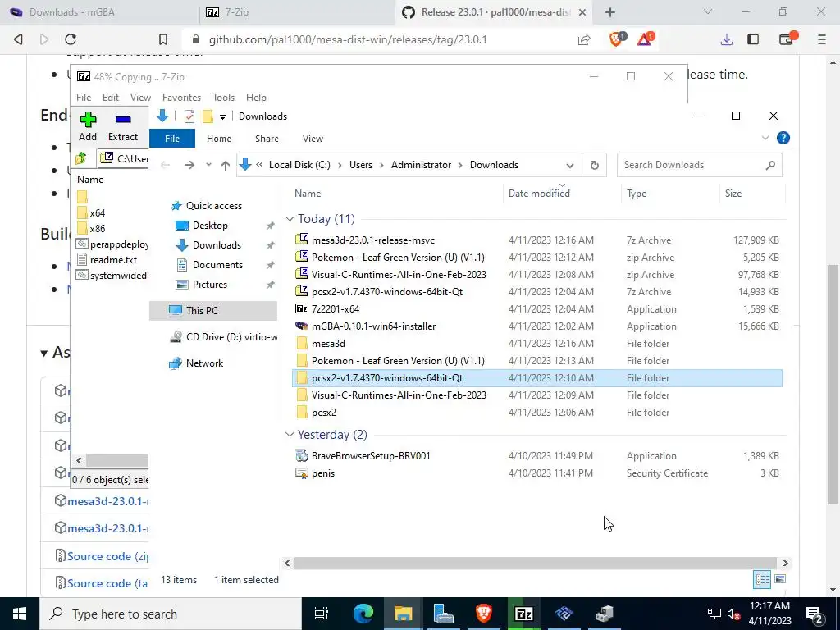Switch to Details view layout icon
The height and width of the screenshot is (630, 840).
pyautogui.click(x=762, y=579)
